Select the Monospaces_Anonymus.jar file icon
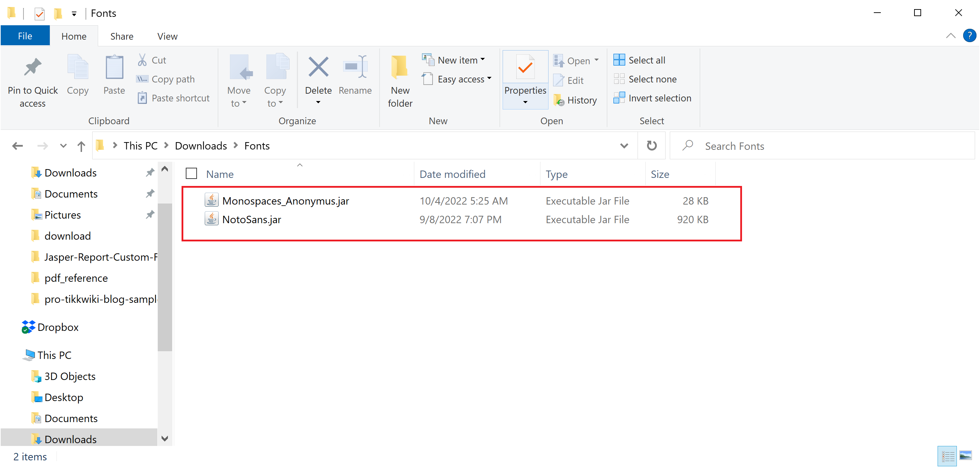Image resolution: width=980 pixels, height=467 pixels. [211, 200]
